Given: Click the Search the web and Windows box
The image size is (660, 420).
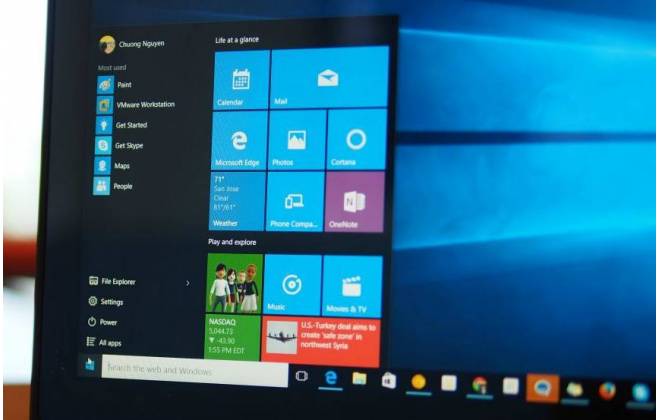Looking at the screenshot, I should coord(180,369).
